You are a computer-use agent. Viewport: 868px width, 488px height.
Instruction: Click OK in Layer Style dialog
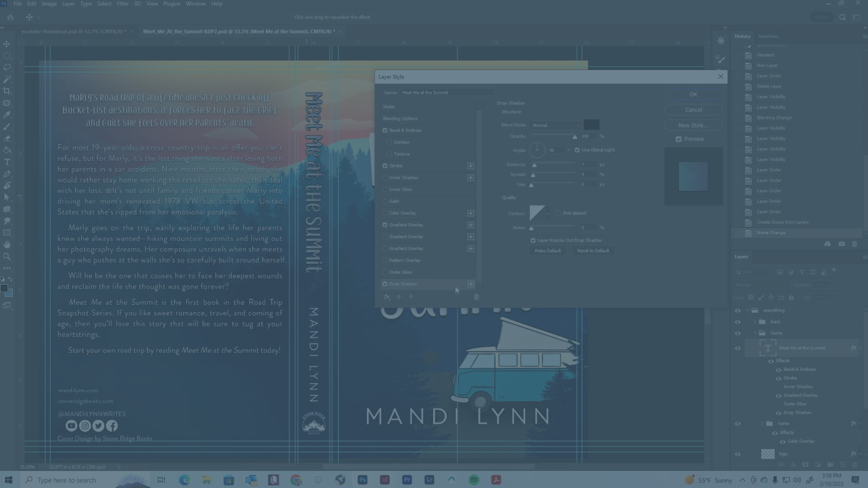click(x=693, y=94)
